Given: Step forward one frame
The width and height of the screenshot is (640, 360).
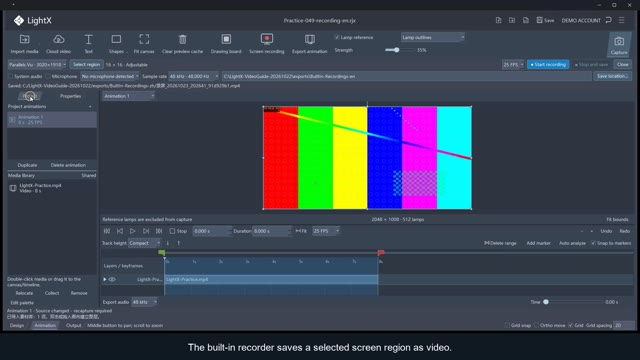Looking at the screenshot, I should (146, 231).
